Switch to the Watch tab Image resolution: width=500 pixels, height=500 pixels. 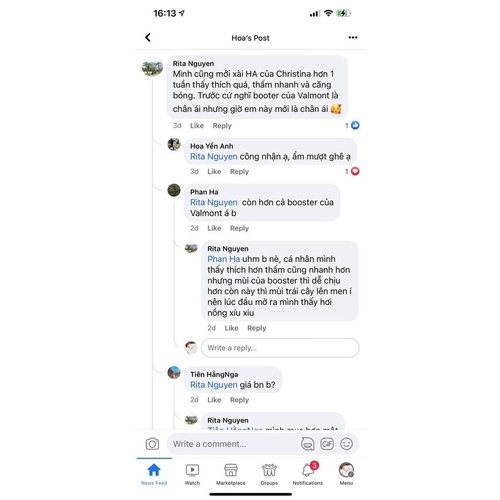tap(192, 474)
